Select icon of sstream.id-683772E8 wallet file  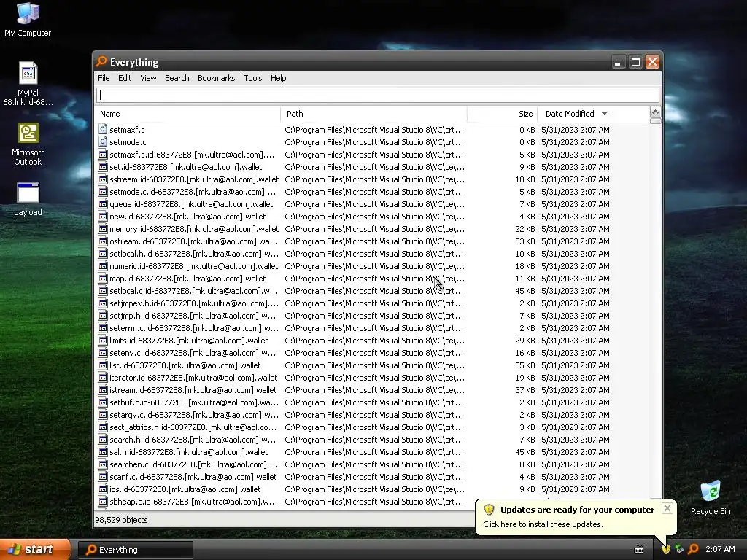pyautogui.click(x=102, y=179)
